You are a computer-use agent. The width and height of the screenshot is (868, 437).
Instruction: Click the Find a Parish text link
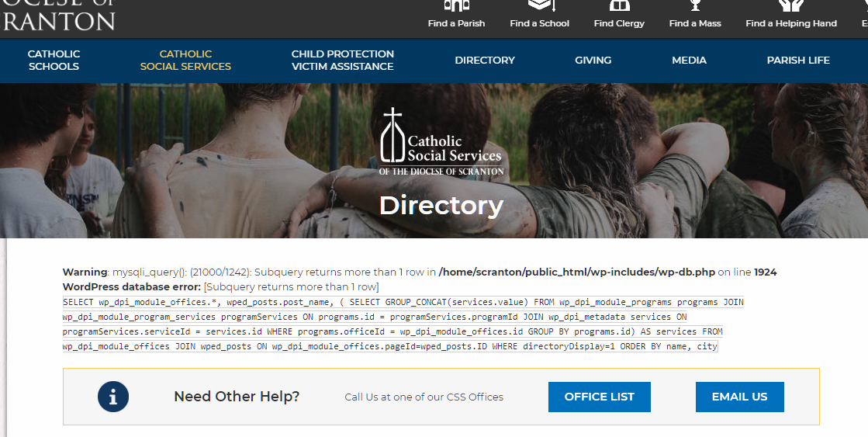(456, 23)
